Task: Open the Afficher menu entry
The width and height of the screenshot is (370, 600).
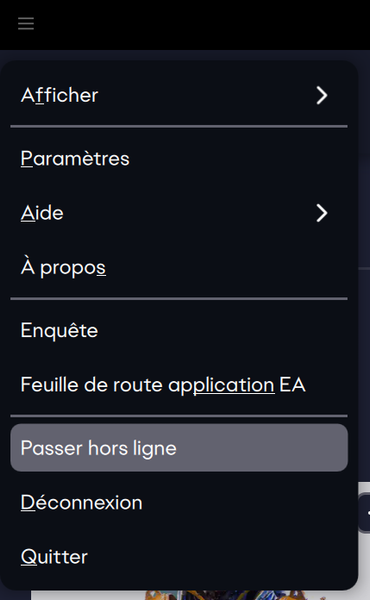Action: [x=179, y=95]
